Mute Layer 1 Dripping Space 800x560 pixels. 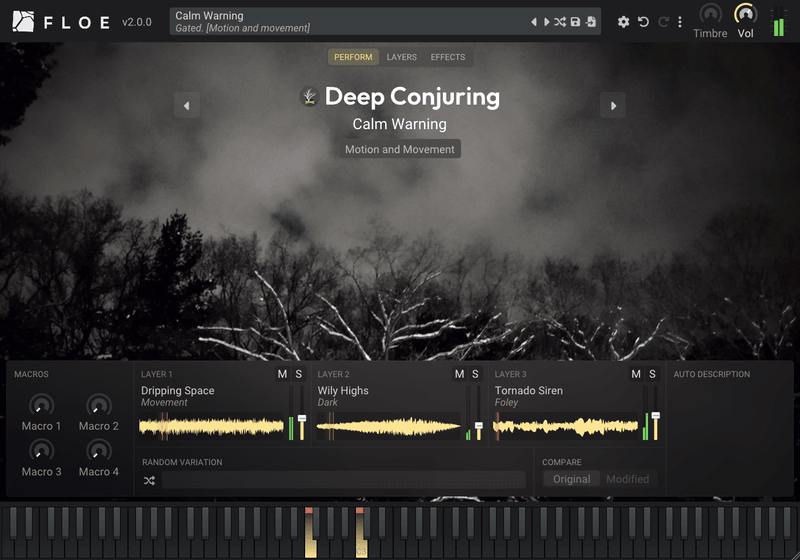[x=282, y=374]
